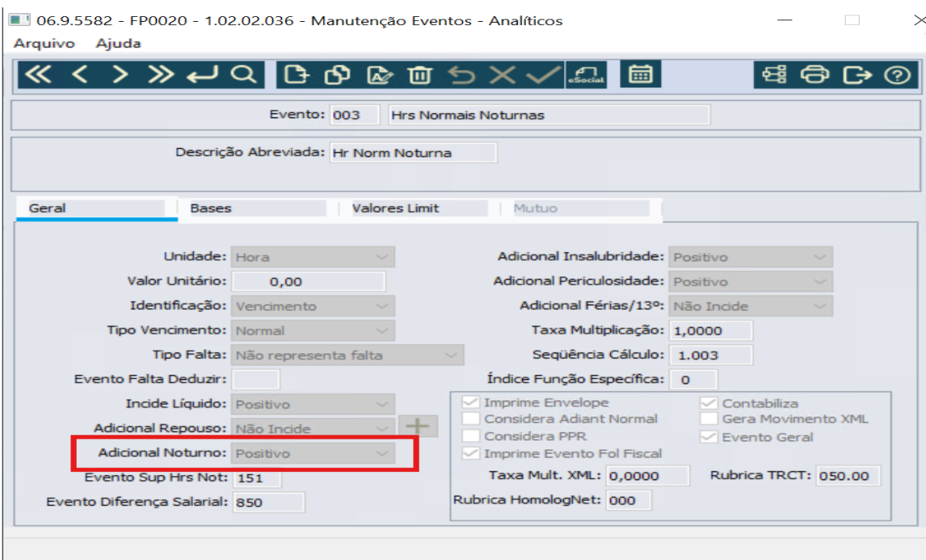
Task: Click the Rubrica HomologNet field
Action: tap(629, 500)
